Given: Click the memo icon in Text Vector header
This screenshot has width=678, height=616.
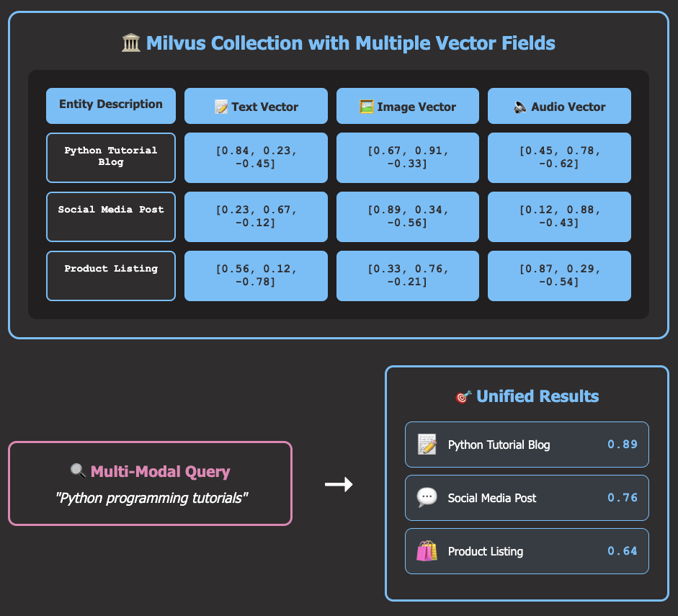Looking at the screenshot, I should pyautogui.click(x=221, y=107).
